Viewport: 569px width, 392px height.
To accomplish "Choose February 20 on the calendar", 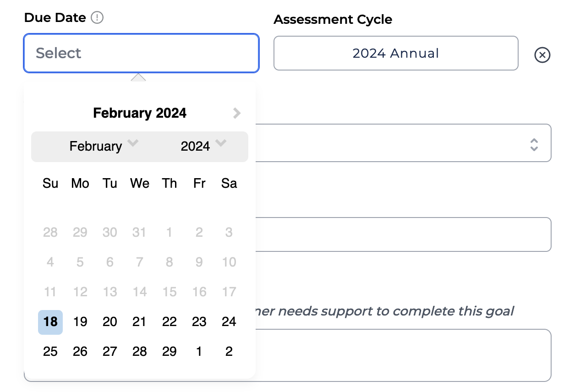I will 110,322.
